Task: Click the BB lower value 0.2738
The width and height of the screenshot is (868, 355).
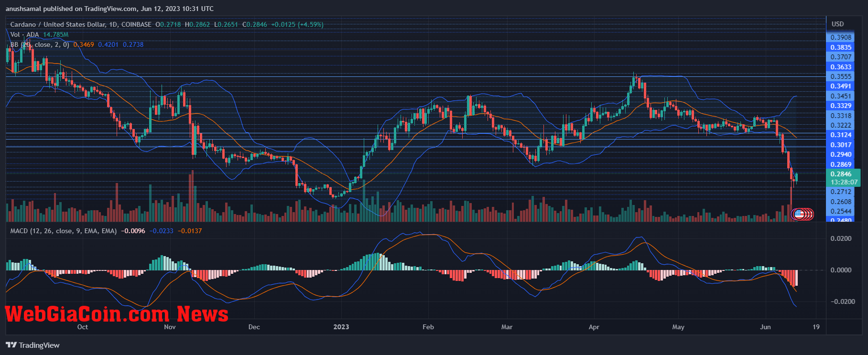Action: (133, 44)
